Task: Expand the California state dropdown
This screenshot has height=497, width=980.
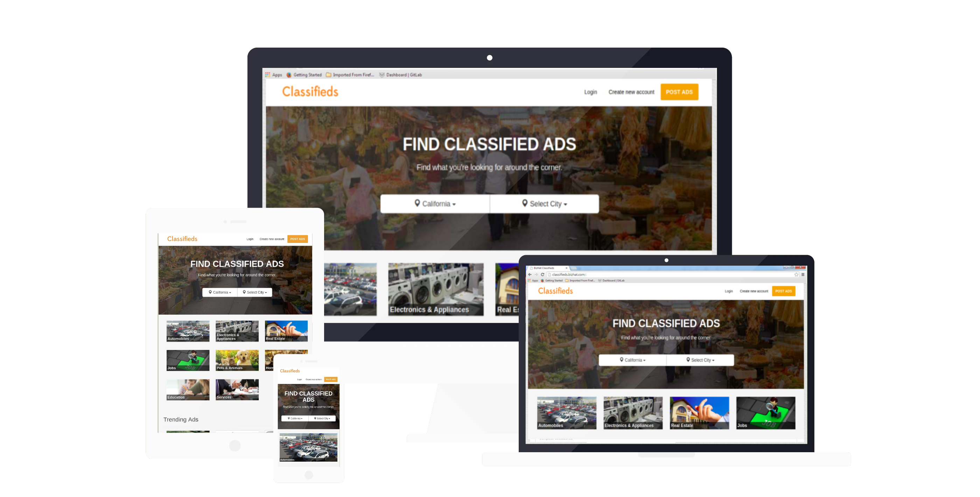Action: click(435, 204)
